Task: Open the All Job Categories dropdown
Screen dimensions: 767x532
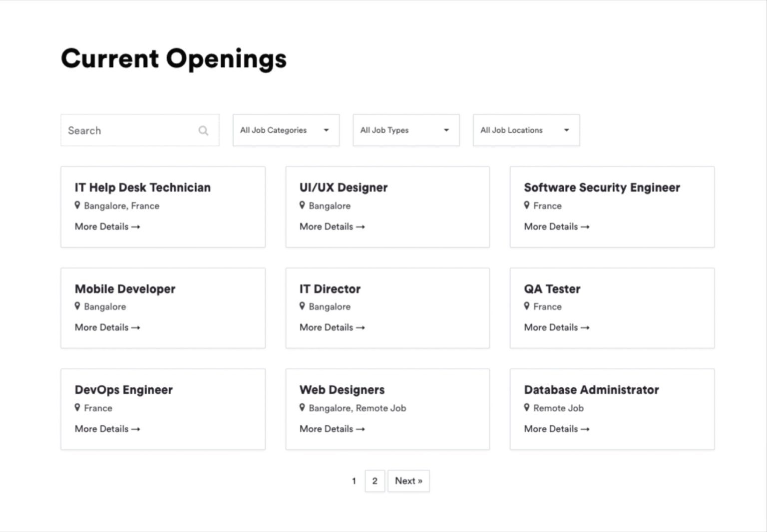Action: (x=286, y=130)
